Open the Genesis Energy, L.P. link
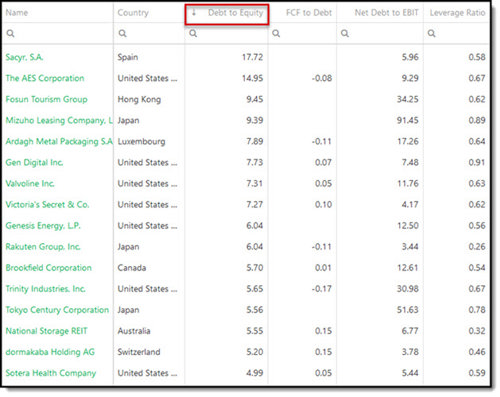The width and height of the screenshot is (500, 397). tap(43, 226)
